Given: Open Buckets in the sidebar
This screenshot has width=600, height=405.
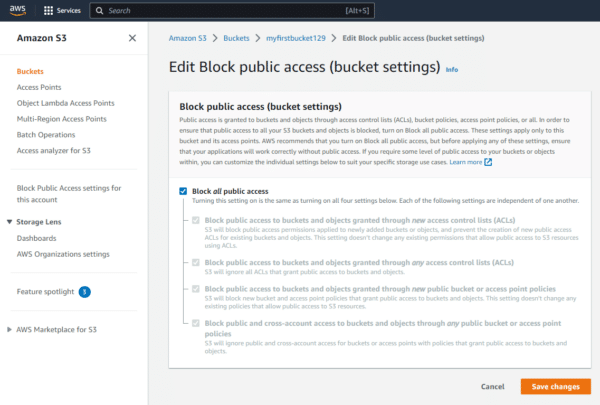Looking at the screenshot, I should pos(30,72).
